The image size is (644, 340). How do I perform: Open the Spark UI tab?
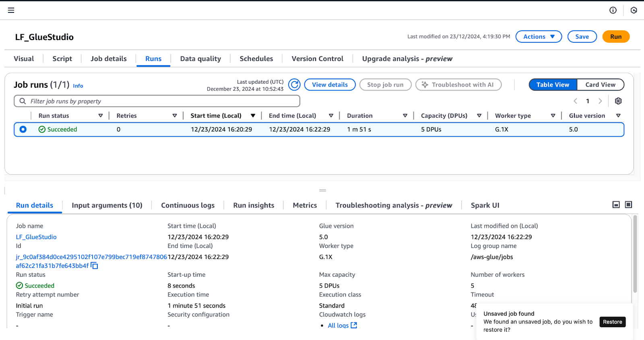(485, 205)
